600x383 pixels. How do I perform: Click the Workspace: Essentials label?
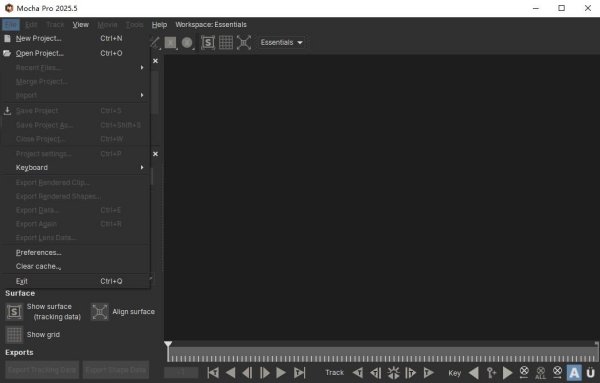click(x=211, y=24)
